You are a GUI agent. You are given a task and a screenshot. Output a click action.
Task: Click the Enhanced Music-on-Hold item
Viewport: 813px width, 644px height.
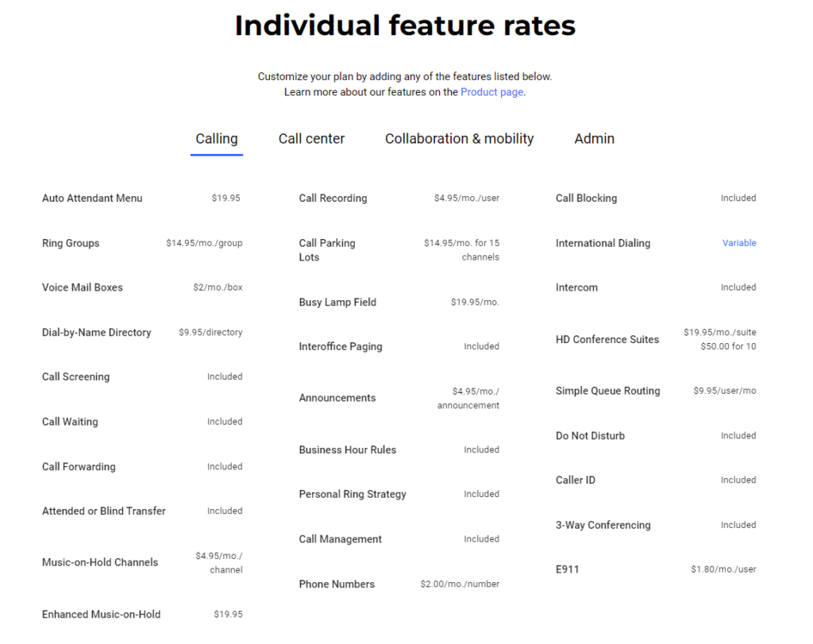pos(101,615)
